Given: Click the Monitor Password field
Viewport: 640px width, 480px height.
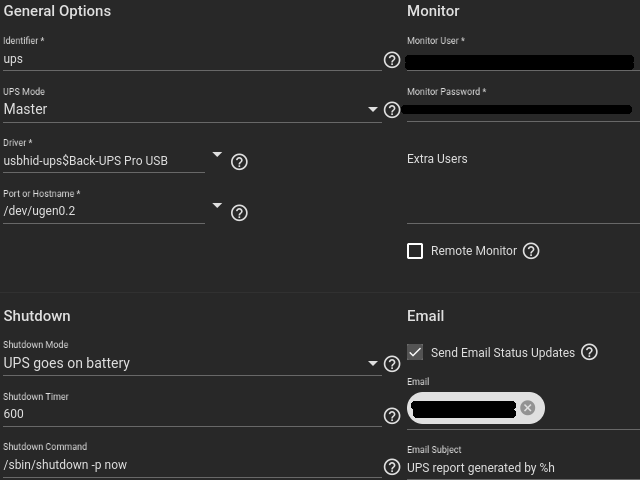Looking at the screenshot, I should 523,110.
